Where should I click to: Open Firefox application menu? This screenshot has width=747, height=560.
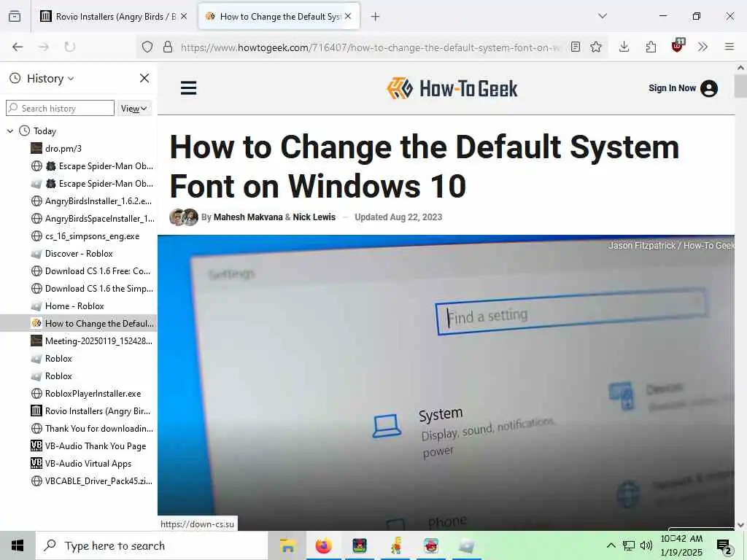(x=729, y=47)
